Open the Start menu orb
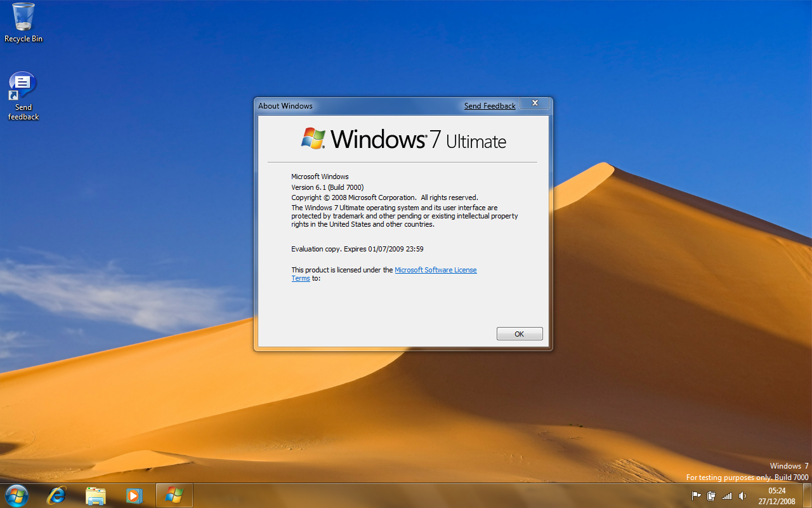Viewport: 812px width, 508px height. 16,495
